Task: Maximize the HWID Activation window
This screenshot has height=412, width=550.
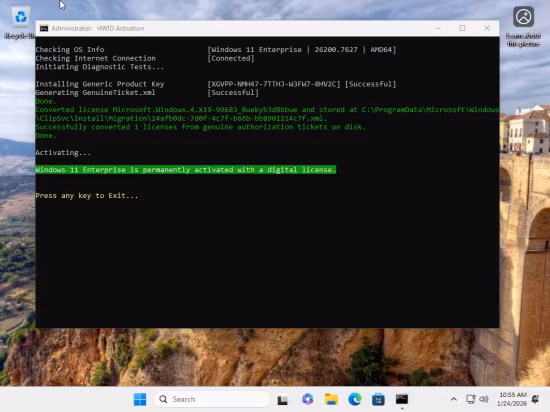Action: pos(462,28)
